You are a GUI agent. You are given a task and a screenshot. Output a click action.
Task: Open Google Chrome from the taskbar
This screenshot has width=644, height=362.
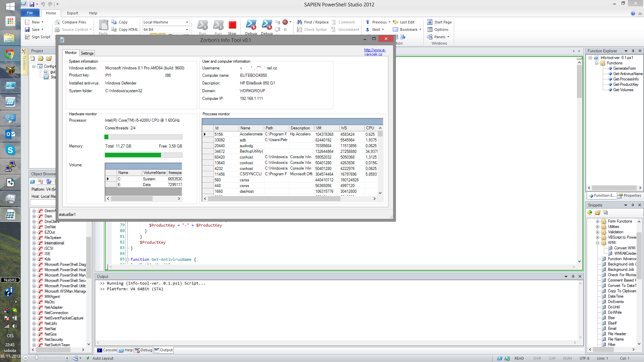(10, 54)
